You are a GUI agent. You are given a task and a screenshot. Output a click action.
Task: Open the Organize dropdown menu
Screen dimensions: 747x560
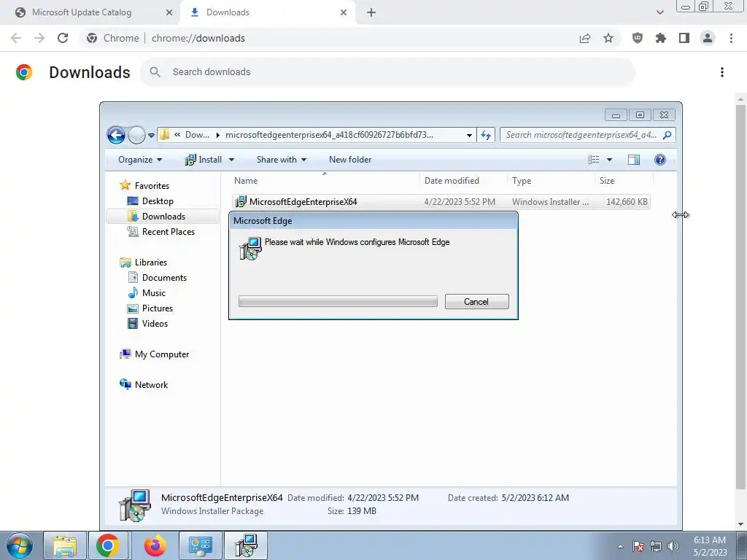(139, 160)
